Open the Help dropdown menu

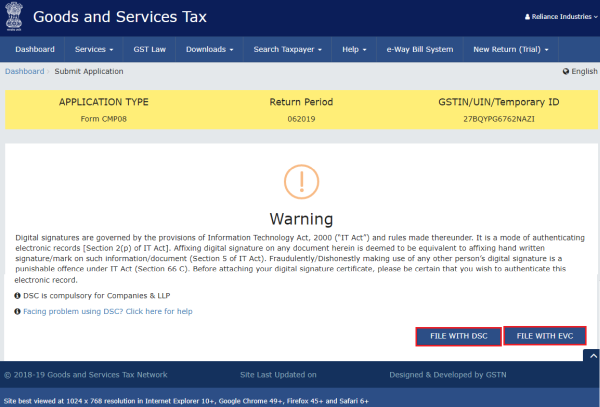[x=353, y=49]
